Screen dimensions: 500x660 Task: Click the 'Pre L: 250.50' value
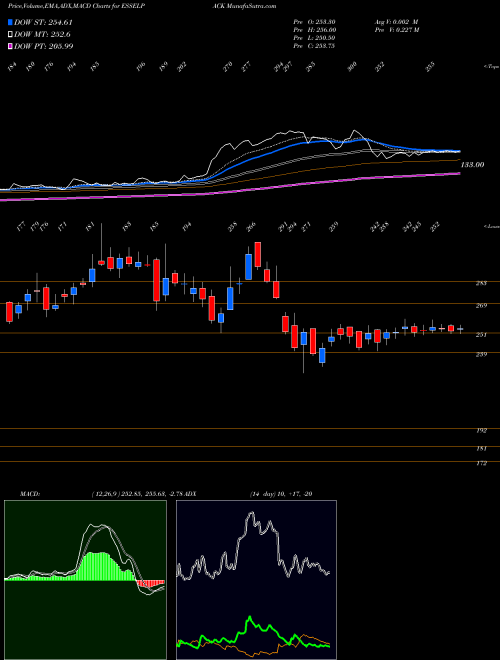click(x=314, y=38)
